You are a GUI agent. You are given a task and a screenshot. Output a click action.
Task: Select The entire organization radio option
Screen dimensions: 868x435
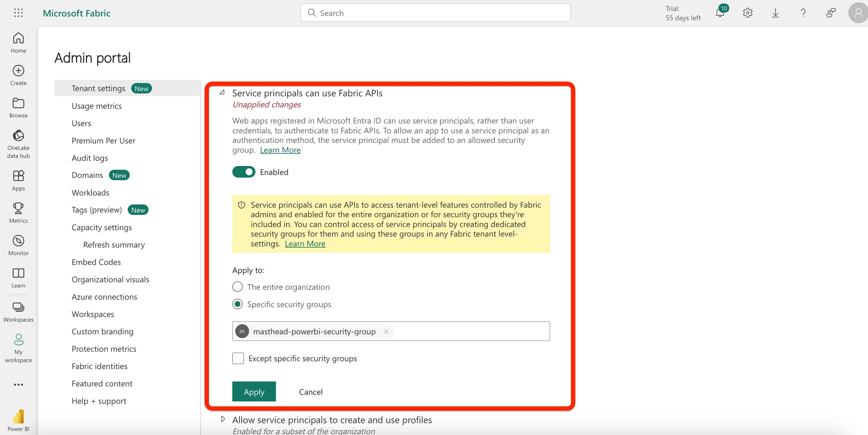(237, 287)
